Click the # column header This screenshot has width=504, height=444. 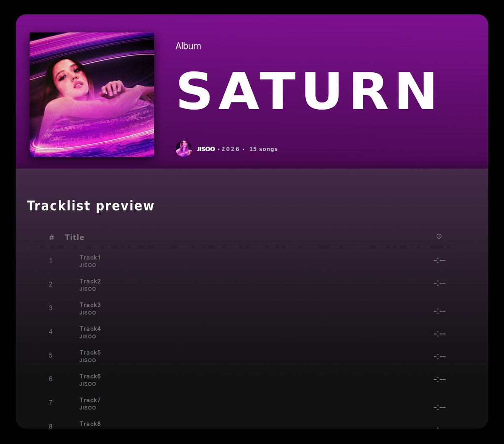pyautogui.click(x=51, y=237)
